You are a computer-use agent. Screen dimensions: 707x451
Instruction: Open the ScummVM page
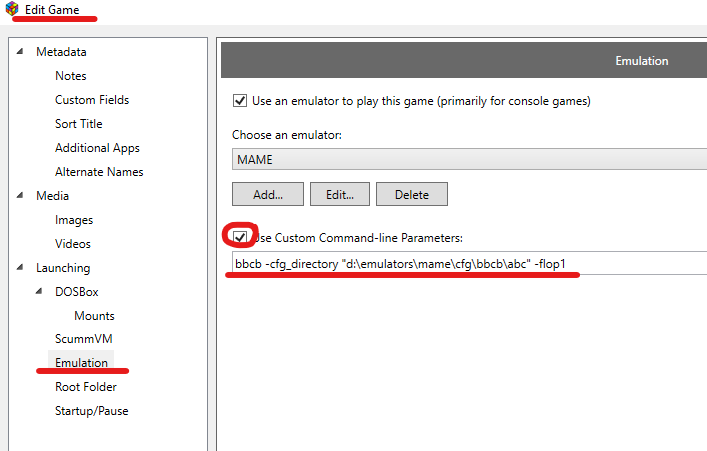83,339
